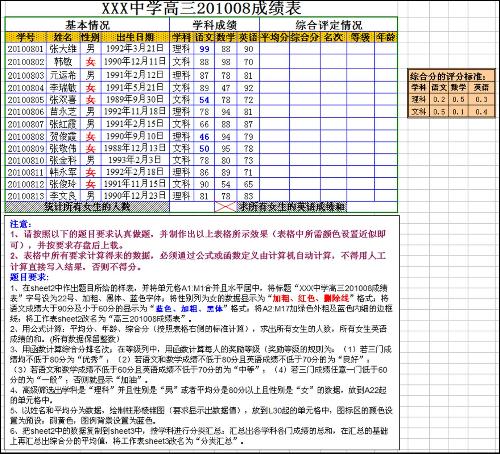500x454 pixels.
Task: Click weight 0.4 in the scoring standard table
Action: (481, 111)
